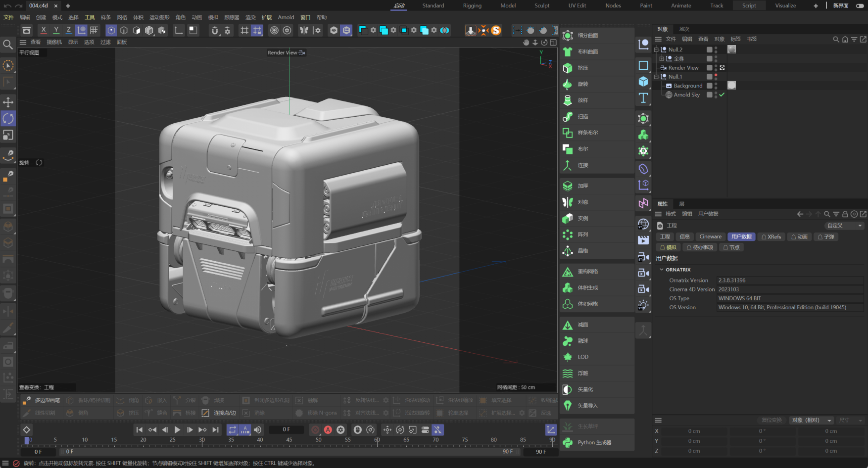Click the 信息 info tab button
Image resolution: width=868 pixels, height=468 pixels.
[684, 237]
